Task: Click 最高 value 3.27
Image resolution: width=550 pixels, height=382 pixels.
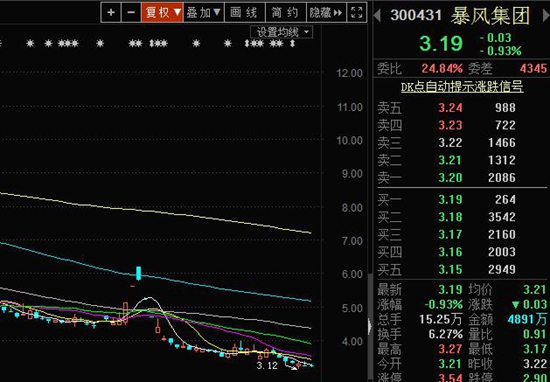Action: 450,349
